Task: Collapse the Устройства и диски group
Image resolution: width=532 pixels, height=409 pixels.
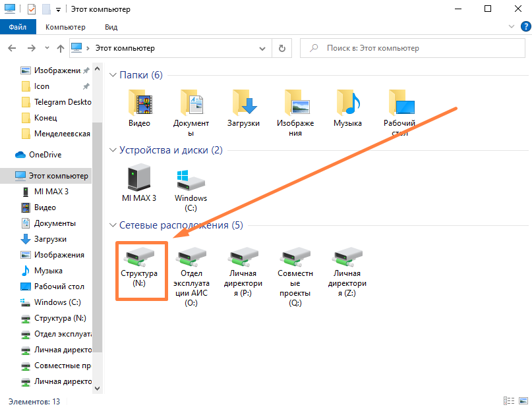Action: pyautogui.click(x=113, y=150)
